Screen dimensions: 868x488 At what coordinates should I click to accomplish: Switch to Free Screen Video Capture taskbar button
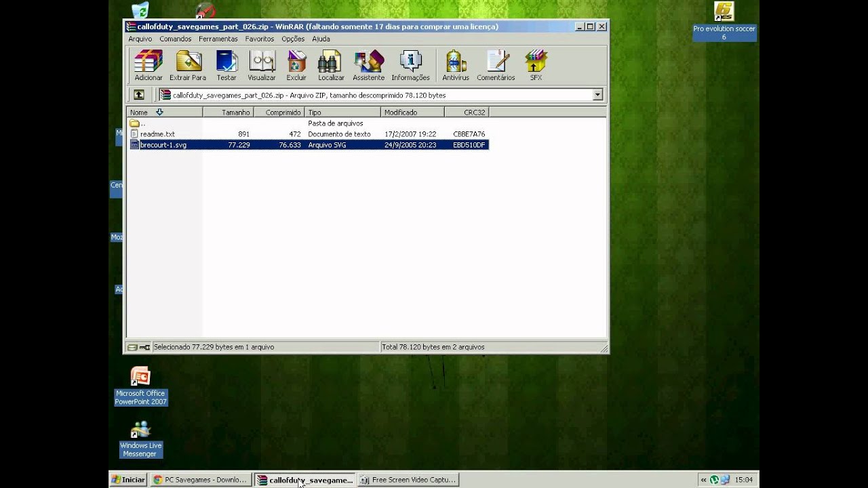click(408, 480)
